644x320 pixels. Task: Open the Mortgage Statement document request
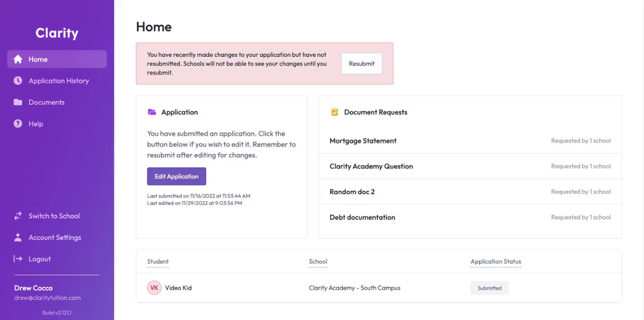point(363,141)
